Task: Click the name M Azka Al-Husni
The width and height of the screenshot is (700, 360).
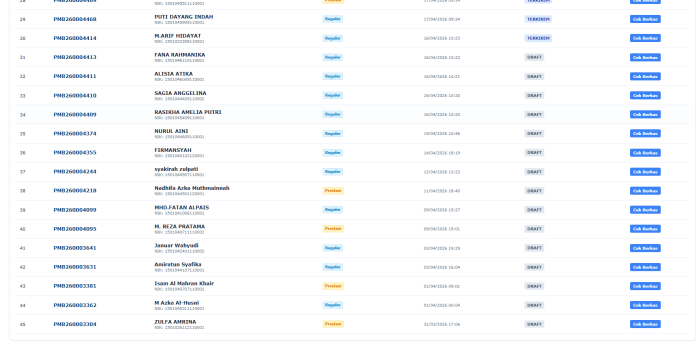Action: coord(176,303)
